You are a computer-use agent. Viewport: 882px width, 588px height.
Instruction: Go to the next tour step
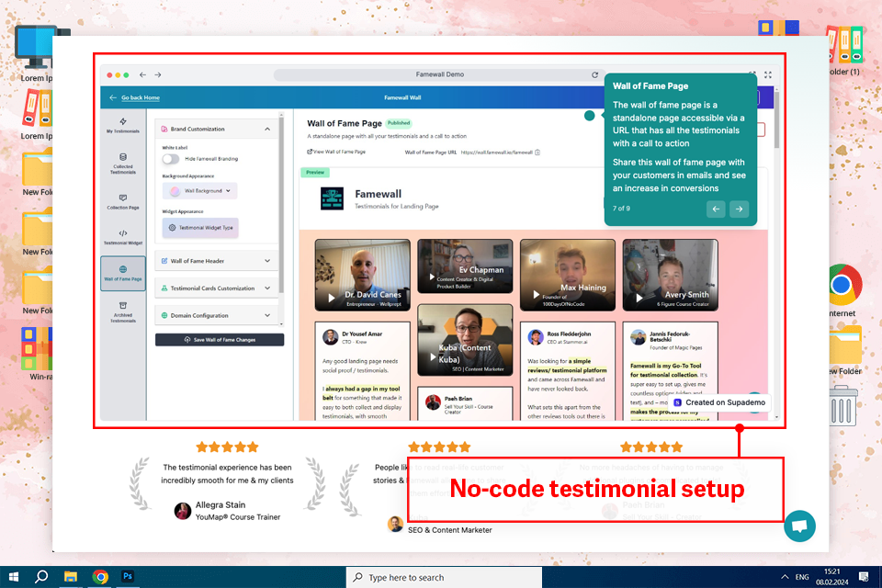click(739, 209)
